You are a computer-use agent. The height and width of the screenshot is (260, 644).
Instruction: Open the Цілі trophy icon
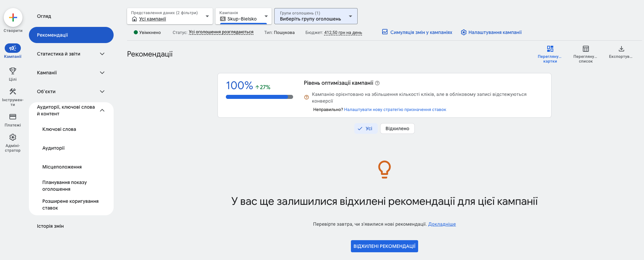(13, 71)
